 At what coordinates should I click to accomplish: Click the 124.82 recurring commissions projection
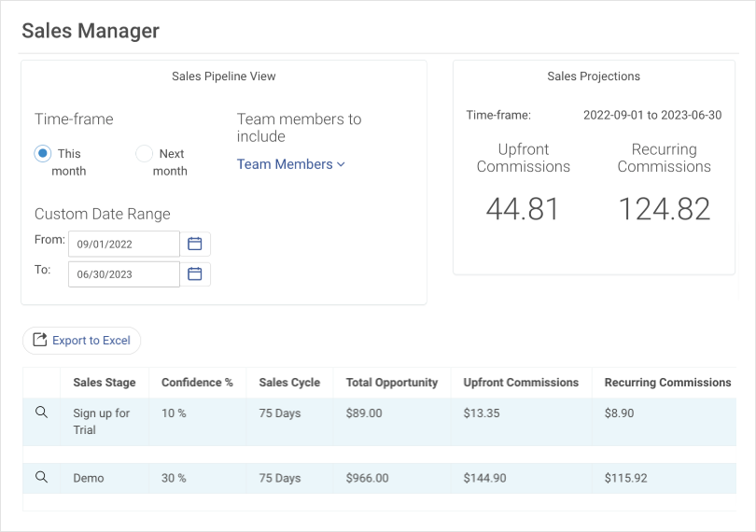pos(665,209)
